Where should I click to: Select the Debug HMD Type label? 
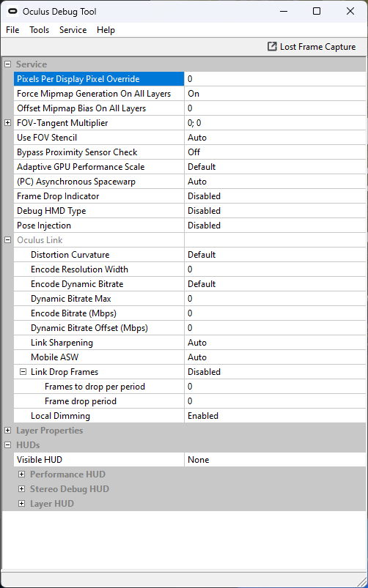click(51, 211)
